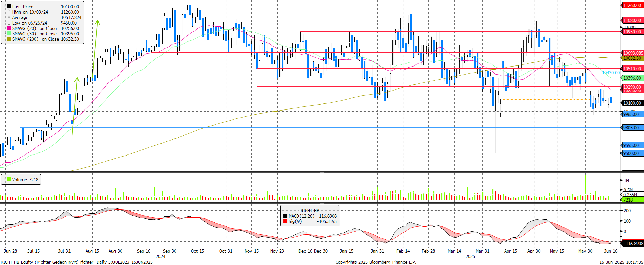Click the 'Volume 7218' legend label
The image size is (644, 265).
(x=25, y=180)
